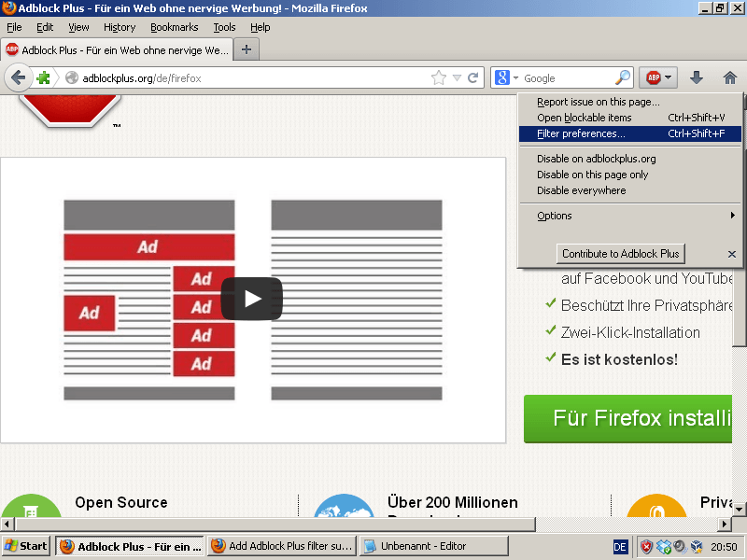Choose Disable on adblockplus.org

click(629, 159)
